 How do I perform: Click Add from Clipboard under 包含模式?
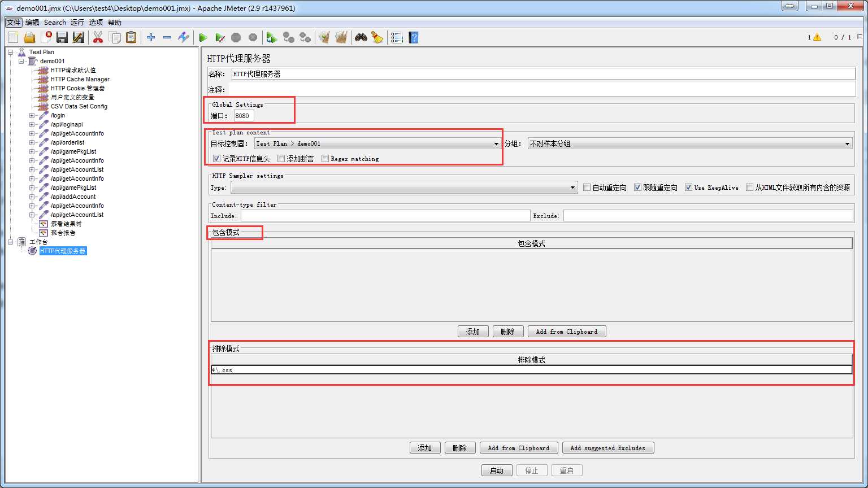[567, 332]
